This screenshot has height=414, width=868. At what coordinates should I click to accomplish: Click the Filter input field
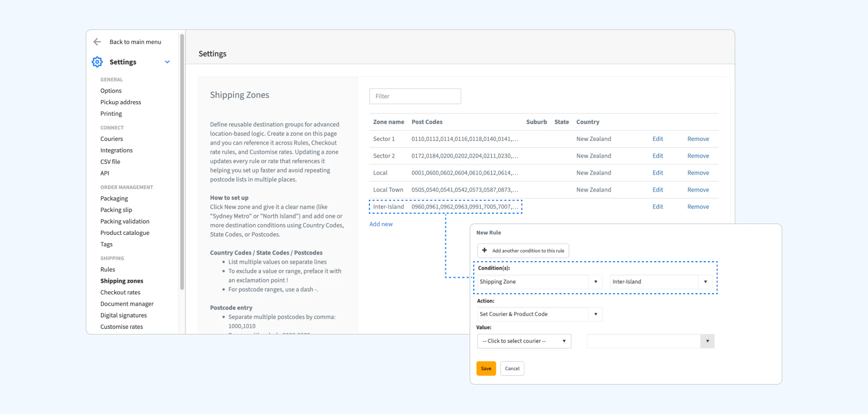(415, 97)
